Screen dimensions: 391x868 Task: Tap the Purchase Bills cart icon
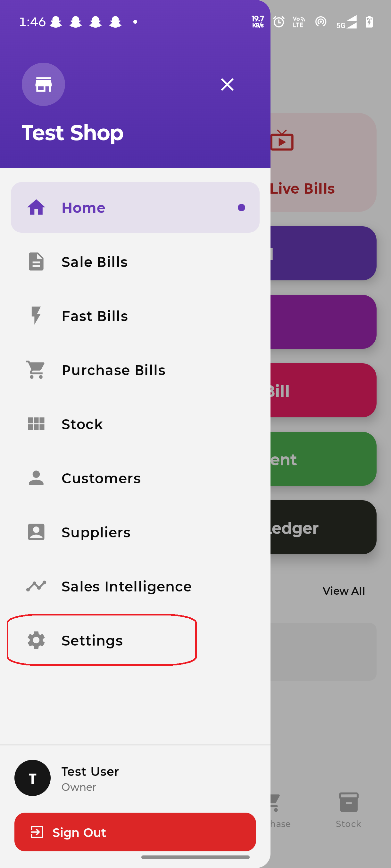click(36, 370)
